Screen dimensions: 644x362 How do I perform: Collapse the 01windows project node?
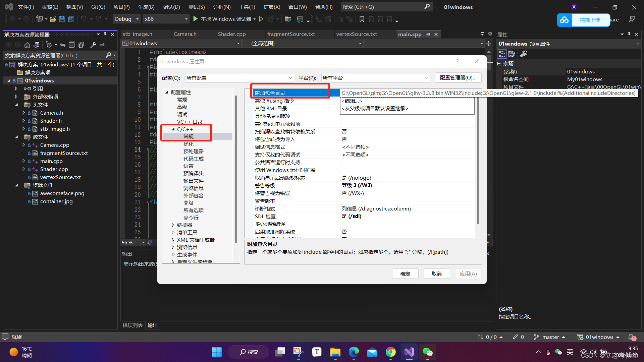9,80
